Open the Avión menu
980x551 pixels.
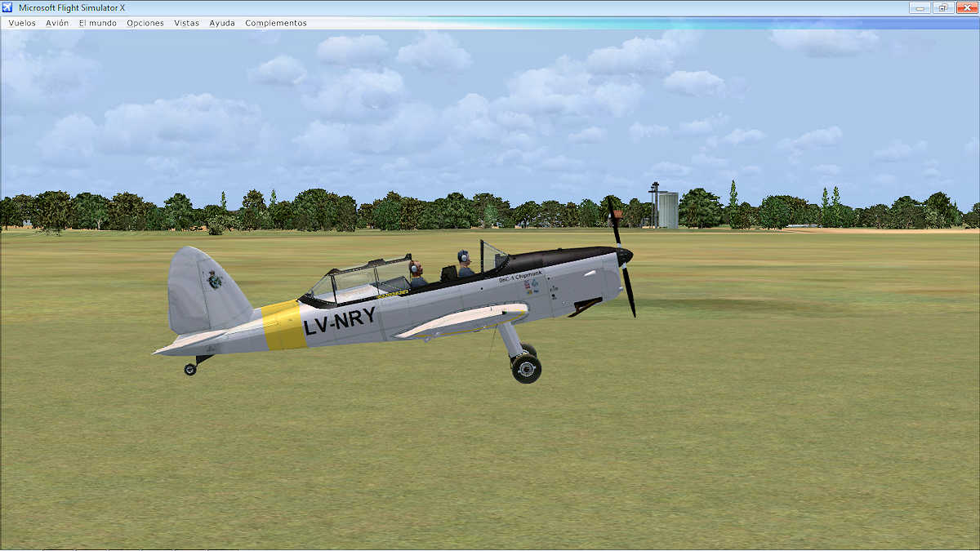57,23
